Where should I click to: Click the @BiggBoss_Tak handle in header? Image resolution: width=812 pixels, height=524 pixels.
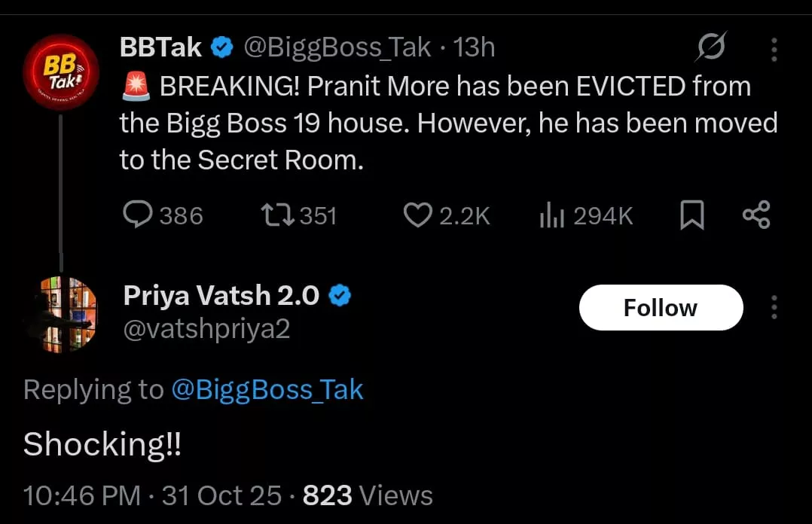pos(336,47)
